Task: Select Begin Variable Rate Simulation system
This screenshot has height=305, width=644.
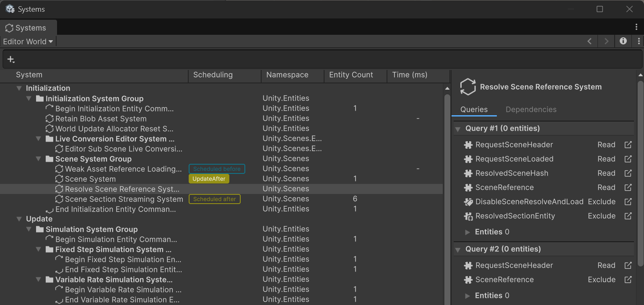Action: (x=221, y=289)
